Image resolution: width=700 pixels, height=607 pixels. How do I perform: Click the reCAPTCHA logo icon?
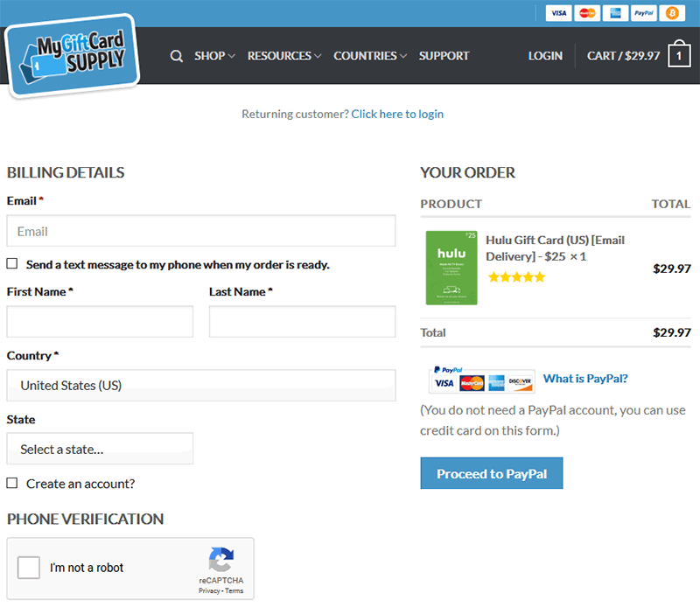[221, 559]
